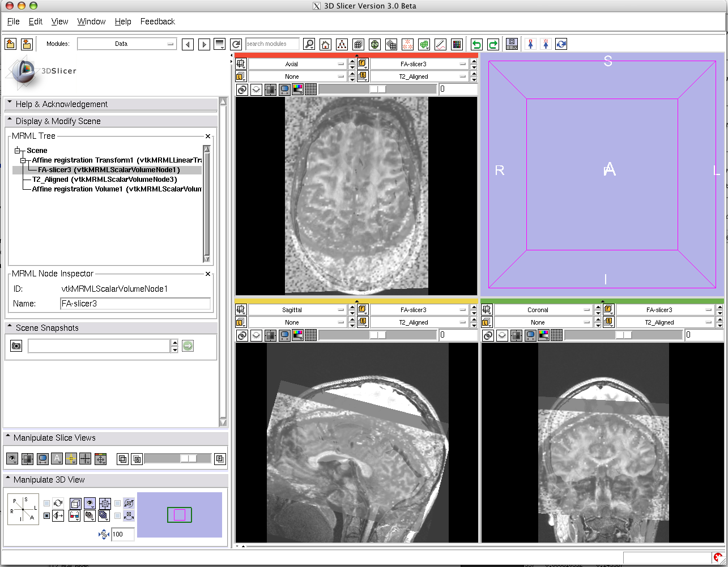The image size is (728, 567).
Task: Click the green restore snapshot arrow icon
Action: pyautogui.click(x=188, y=346)
